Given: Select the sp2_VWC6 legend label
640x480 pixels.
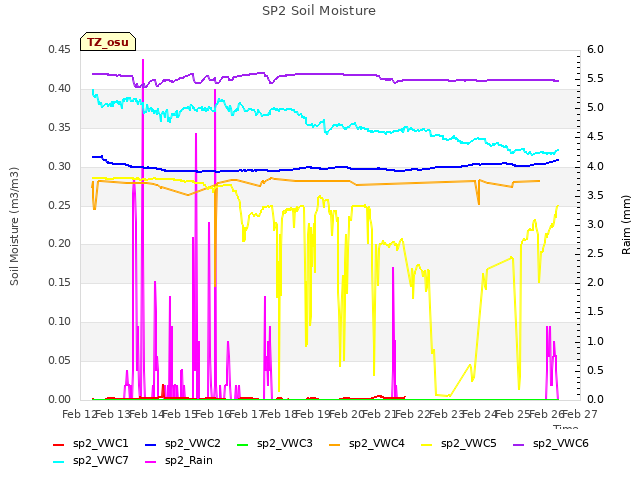Looking at the screenshot, I should [561, 444].
